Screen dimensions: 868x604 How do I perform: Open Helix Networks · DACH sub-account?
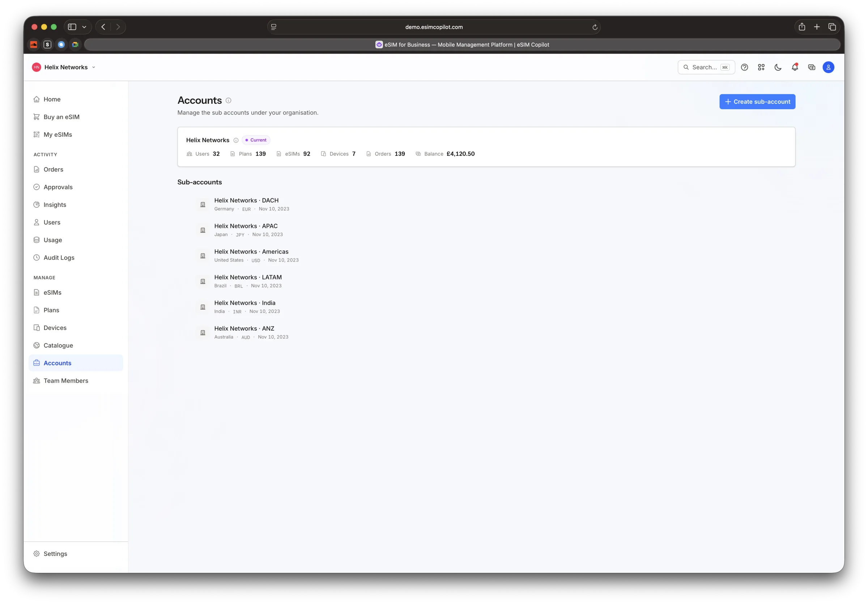tap(247, 200)
